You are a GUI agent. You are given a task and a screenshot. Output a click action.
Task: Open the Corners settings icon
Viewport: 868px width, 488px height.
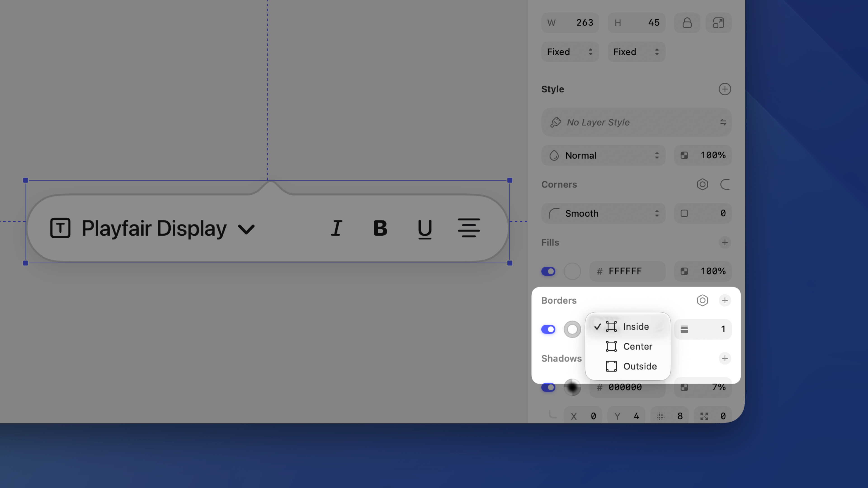[x=703, y=185]
